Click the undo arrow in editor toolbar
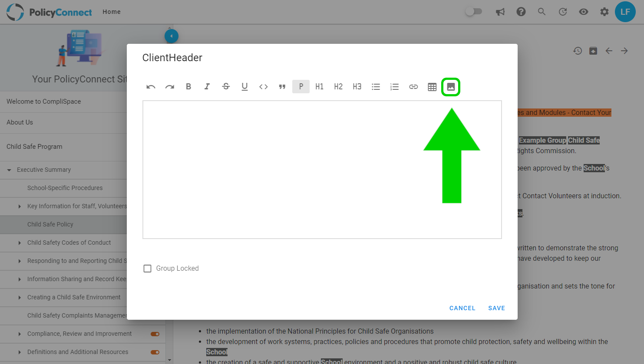This screenshot has width=644, height=364. [151, 87]
